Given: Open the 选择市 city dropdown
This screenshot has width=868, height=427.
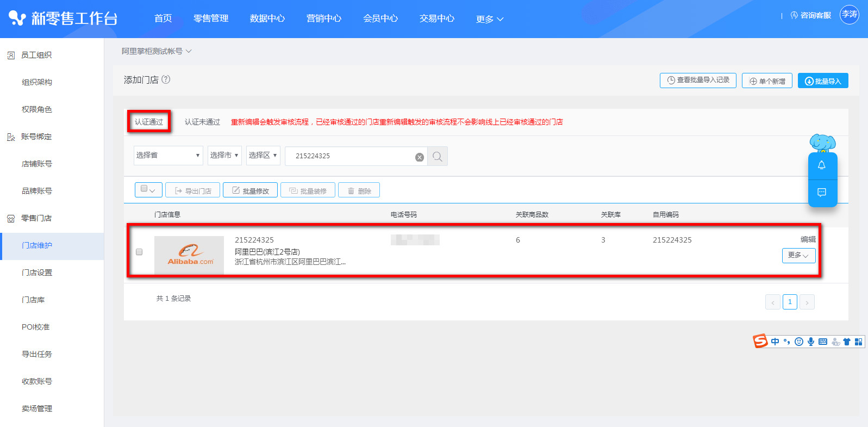Looking at the screenshot, I should pos(224,156).
